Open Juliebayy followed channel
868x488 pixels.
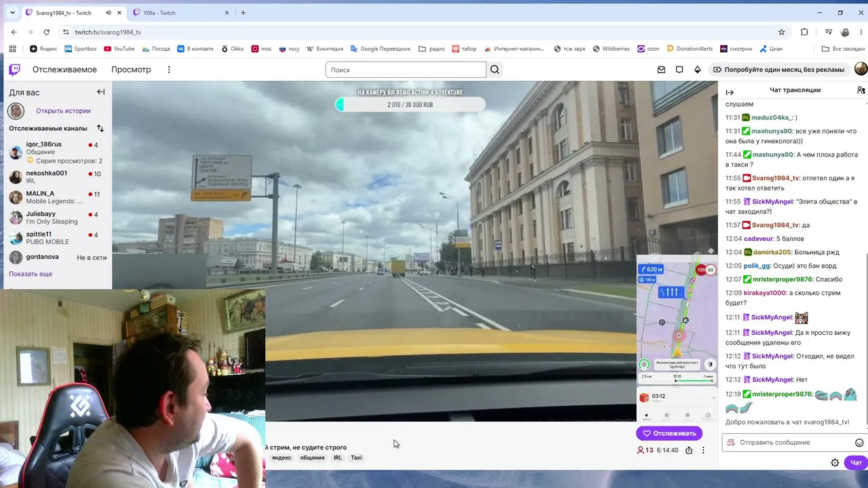click(56, 218)
